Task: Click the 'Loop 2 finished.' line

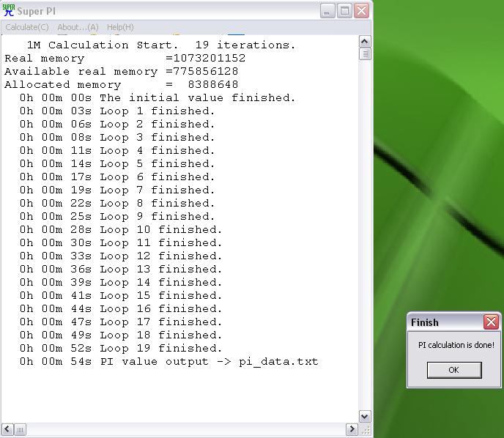Action: [117, 124]
